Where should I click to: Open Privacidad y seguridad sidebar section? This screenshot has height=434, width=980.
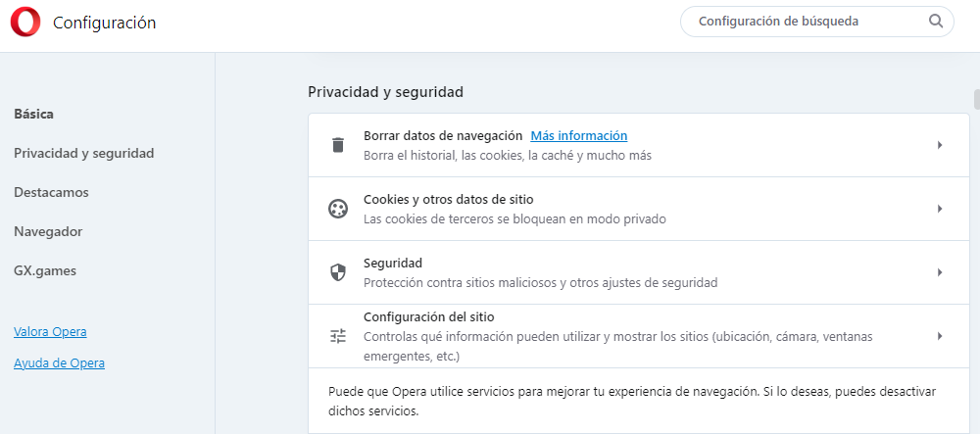point(83,153)
